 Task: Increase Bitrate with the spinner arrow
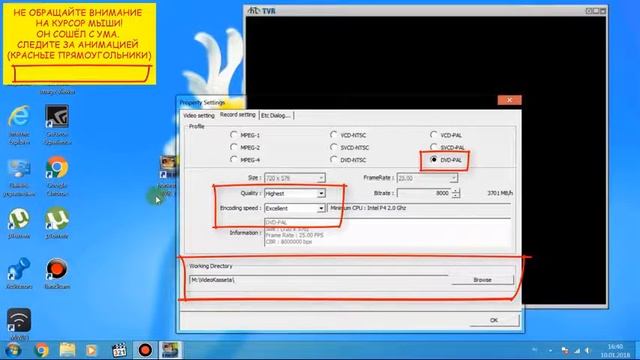coord(456,191)
